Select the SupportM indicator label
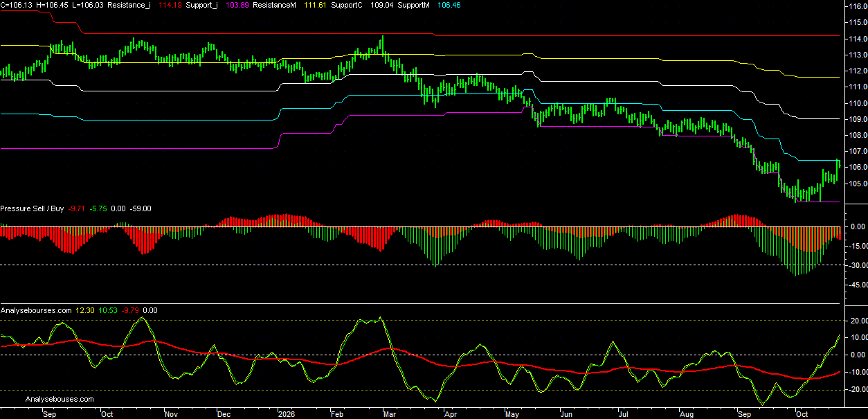The image size is (868, 419). click(415, 5)
